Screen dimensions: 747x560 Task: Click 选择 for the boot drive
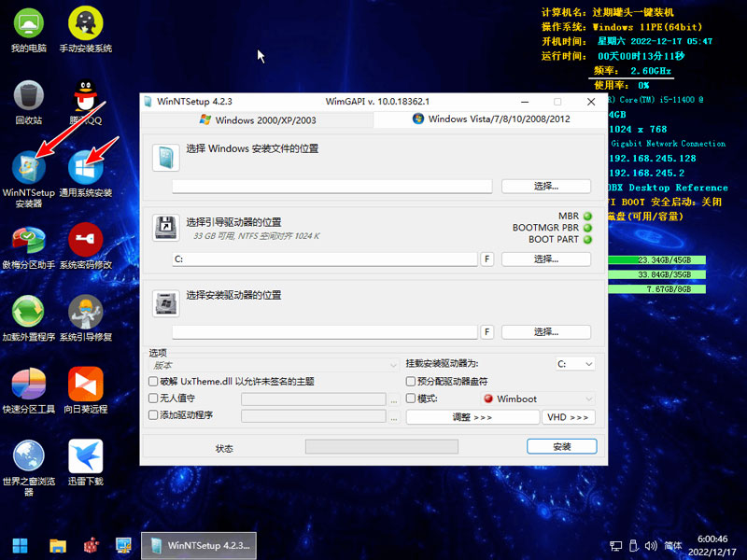click(x=546, y=259)
